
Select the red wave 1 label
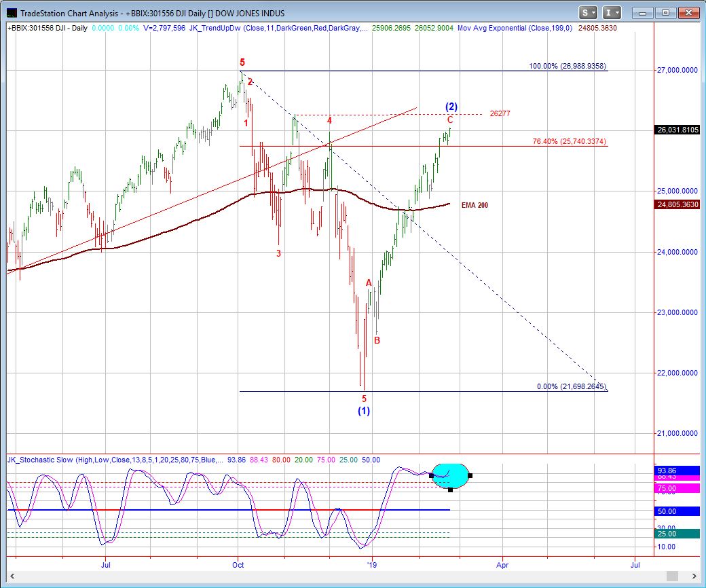246,122
